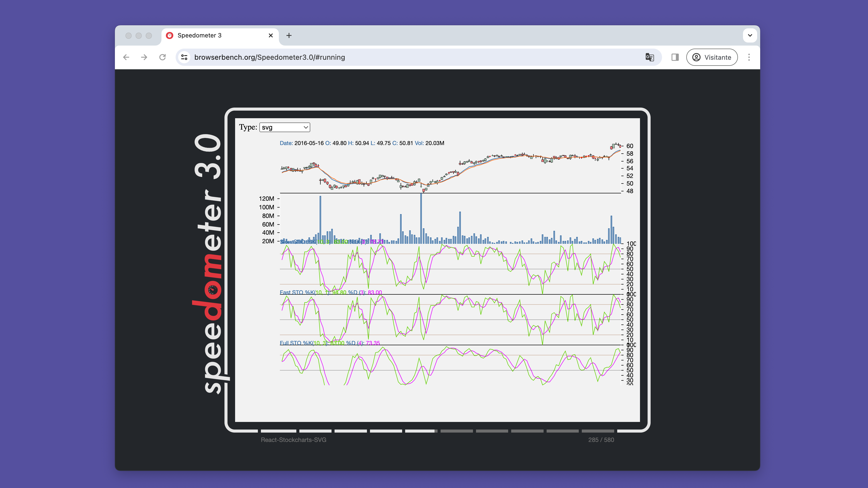
Task: Select the Speedometer 3 tab
Action: click(x=220, y=35)
